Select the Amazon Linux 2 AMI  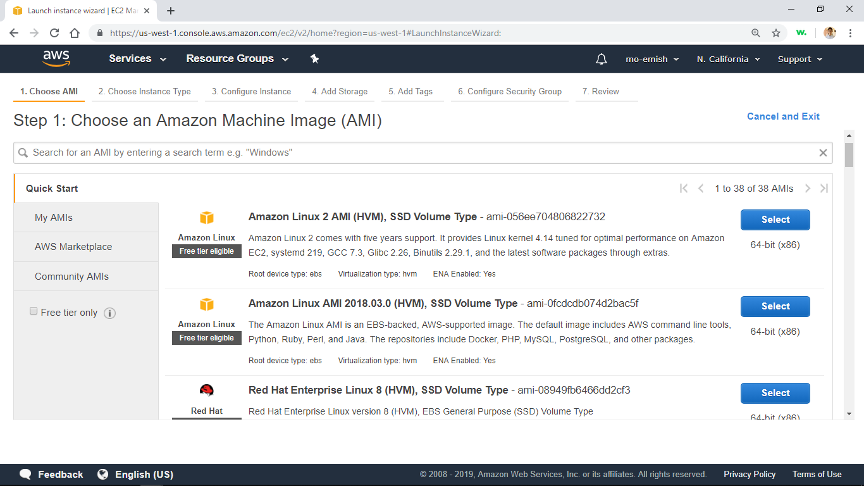pos(775,219)
